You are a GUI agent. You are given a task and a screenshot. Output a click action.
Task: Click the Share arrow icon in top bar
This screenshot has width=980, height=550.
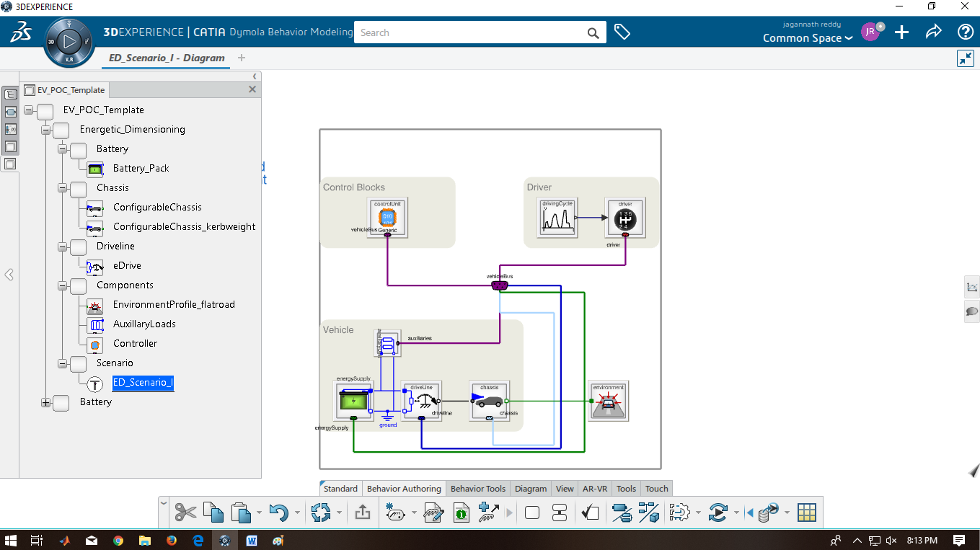coord(934,32)
